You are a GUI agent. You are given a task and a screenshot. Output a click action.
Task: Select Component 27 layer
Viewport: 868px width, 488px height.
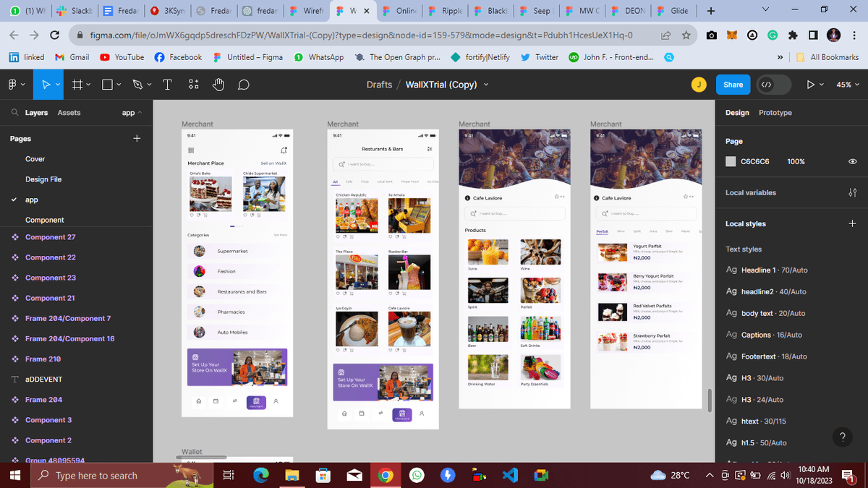[51, 237]
